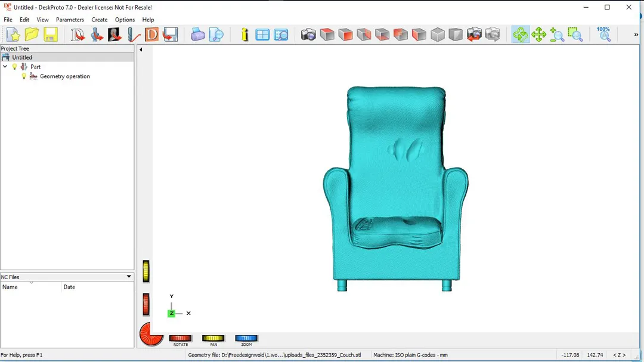Sort NC files by Date column
This screenshot has height=362, width=644.
pyautogui.click(x=98, y=287)
